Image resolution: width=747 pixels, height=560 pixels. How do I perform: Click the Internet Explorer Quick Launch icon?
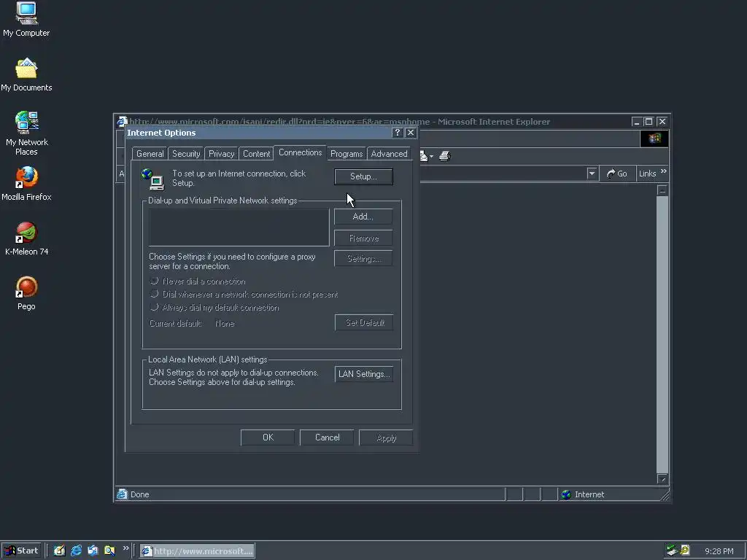pos(76,551)
